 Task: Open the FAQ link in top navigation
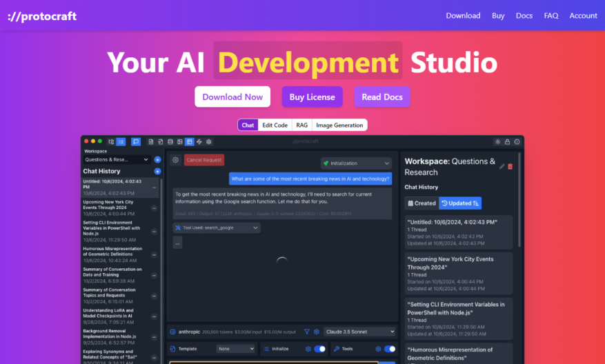[551, 16]
